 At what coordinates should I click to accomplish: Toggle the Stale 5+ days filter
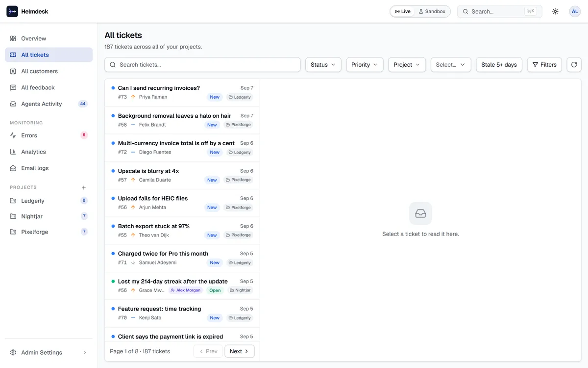[x=499, y=65]
